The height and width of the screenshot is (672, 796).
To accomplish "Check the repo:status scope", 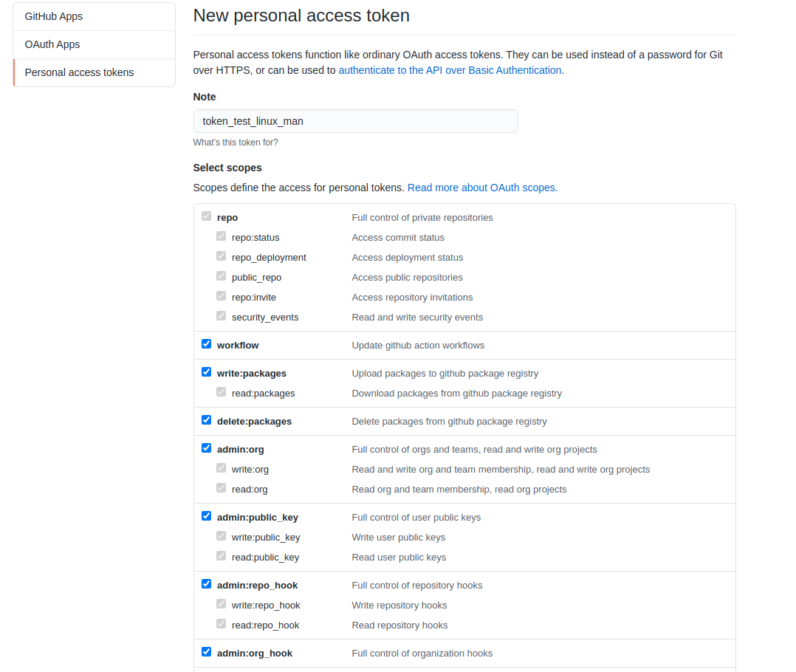I will [221, 236].
